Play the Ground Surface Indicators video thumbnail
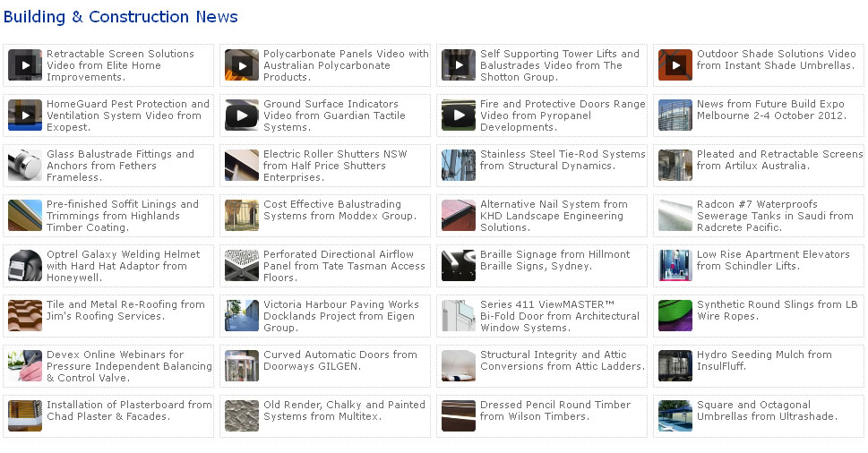Screen dimensions: 868x453 pos(242,115)
